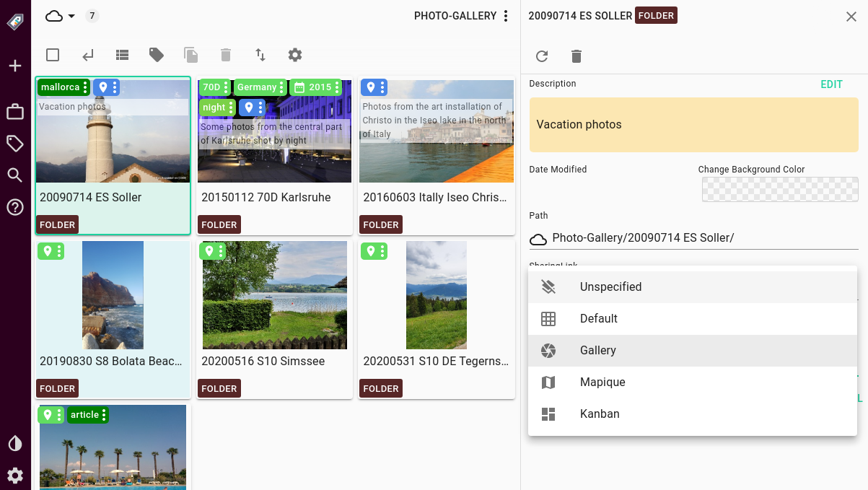Toggle the select all checkbox
The image size is (868, 490).
tap(53, 55)
